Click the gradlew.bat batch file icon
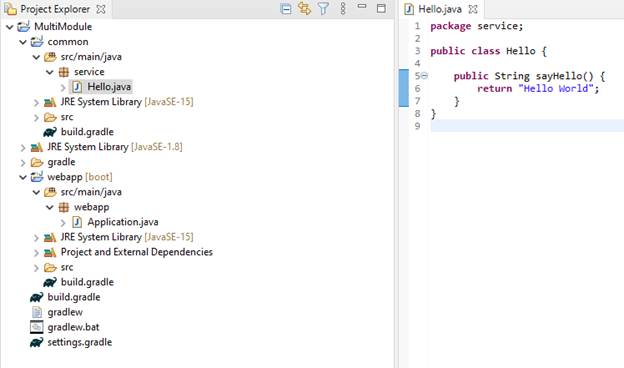624x368 pixels. (37, 327)
